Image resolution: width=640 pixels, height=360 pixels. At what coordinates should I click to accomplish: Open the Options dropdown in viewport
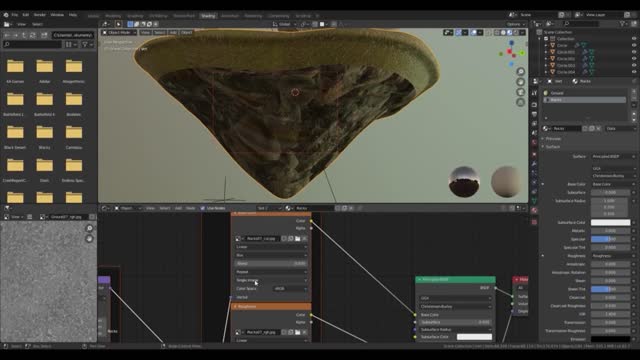(x=516, y=24)
